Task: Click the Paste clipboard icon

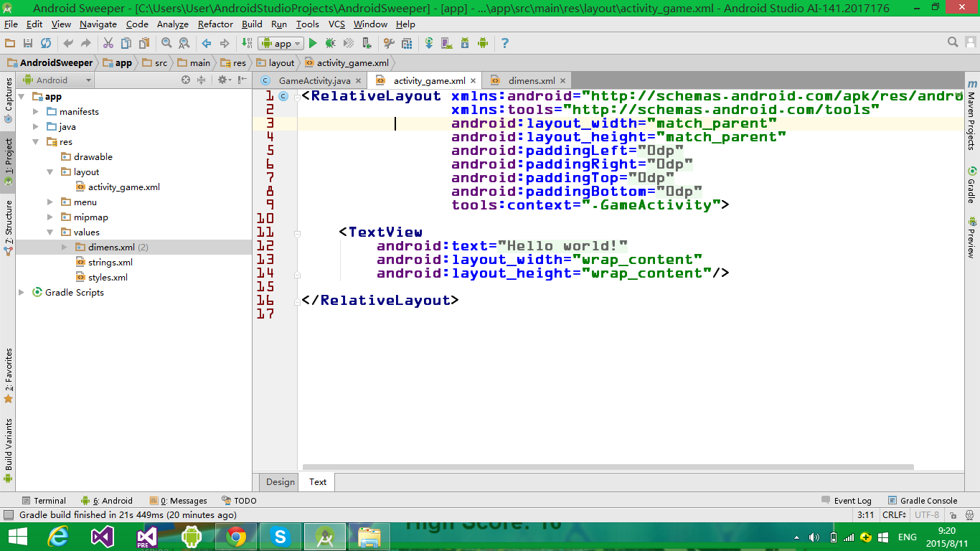Action: 144,43
